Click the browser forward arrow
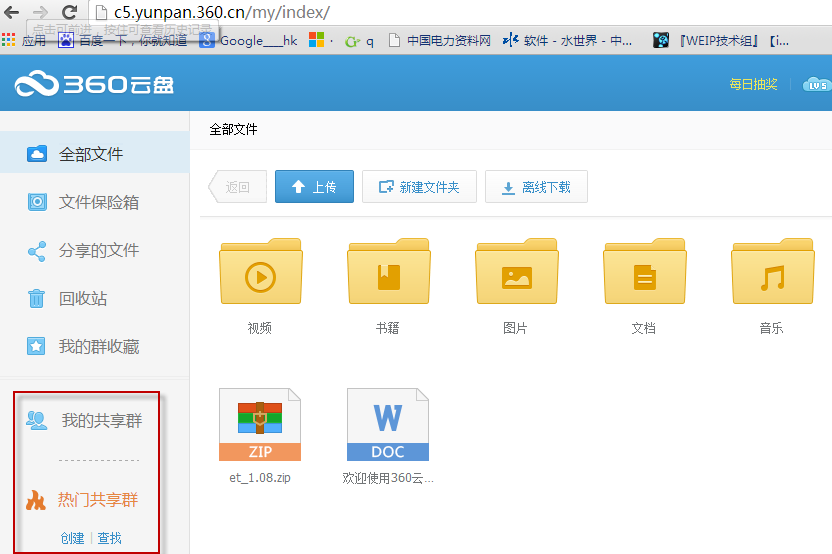Screen dimensions: 832x554 [x=40, y=11]
